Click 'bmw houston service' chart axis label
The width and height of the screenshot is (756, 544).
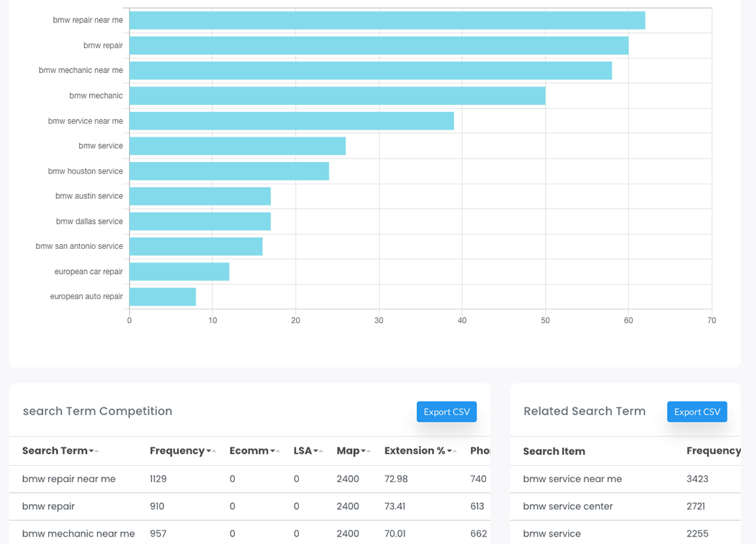tap(85, 171)
